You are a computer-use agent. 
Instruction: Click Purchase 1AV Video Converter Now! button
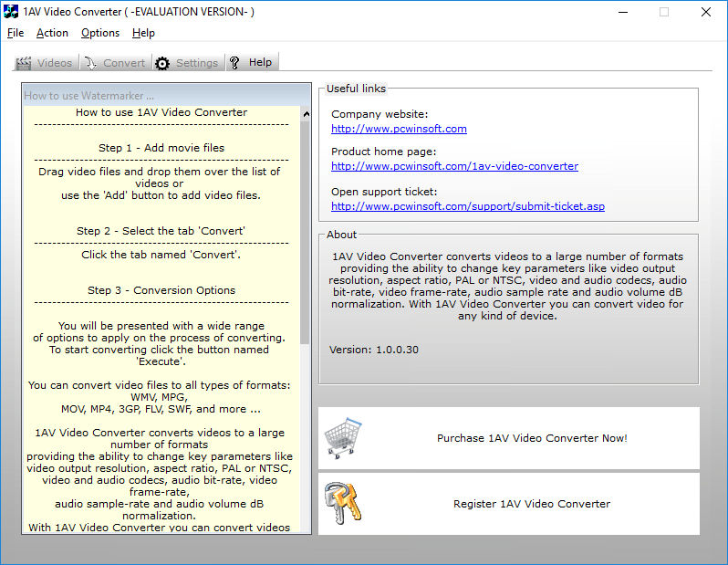509,438
